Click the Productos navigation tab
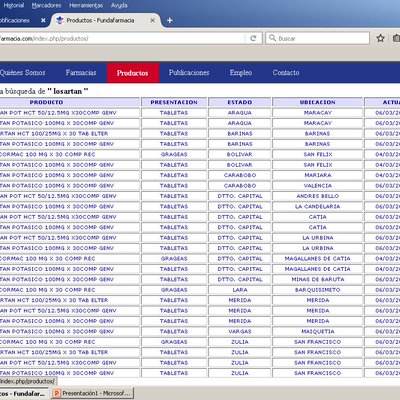This screenshot has width=400, height=400. click(x=133, y=73)
